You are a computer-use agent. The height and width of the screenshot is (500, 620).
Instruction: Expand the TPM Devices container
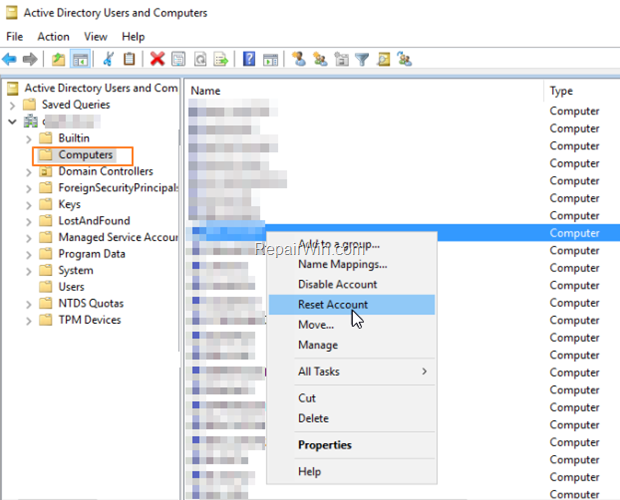tap(28, 321)
